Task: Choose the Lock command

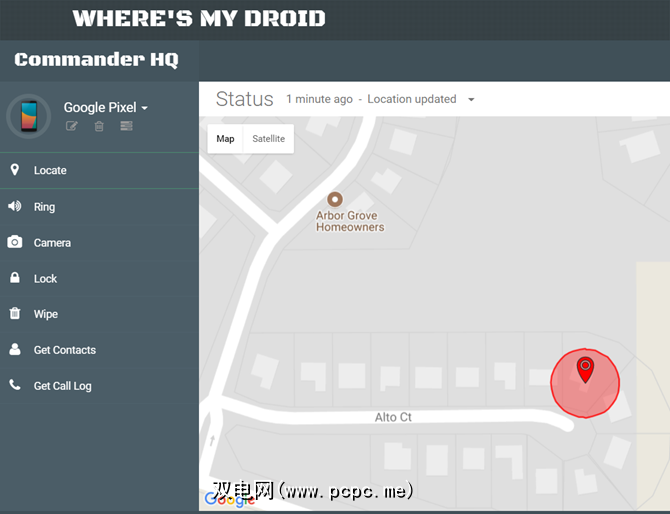Action: [x=99, y=279]
